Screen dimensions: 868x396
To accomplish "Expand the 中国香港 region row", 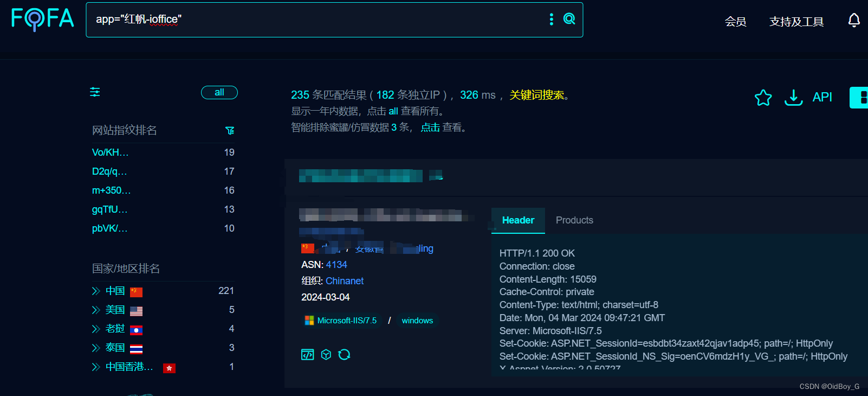I will 96,367.
